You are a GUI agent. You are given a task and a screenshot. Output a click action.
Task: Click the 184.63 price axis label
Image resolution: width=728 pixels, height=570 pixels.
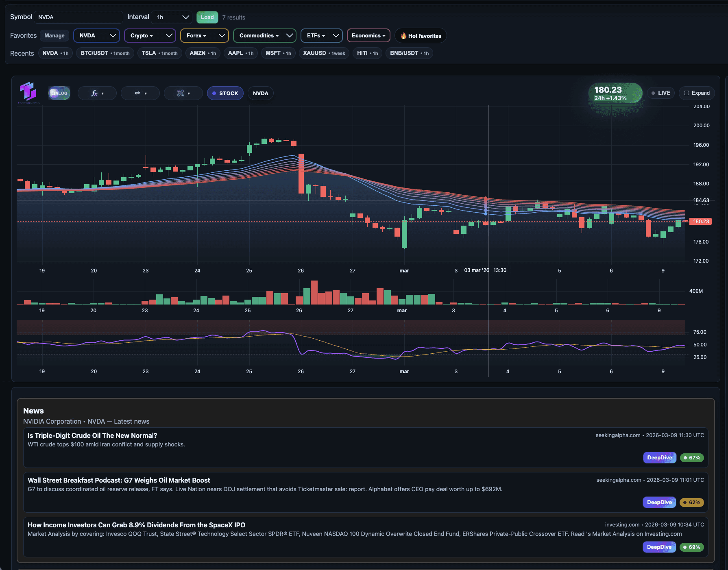(701, 200)
